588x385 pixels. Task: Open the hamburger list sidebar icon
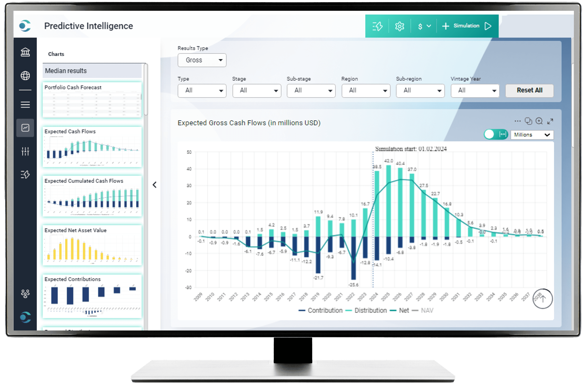click(25, 105)
